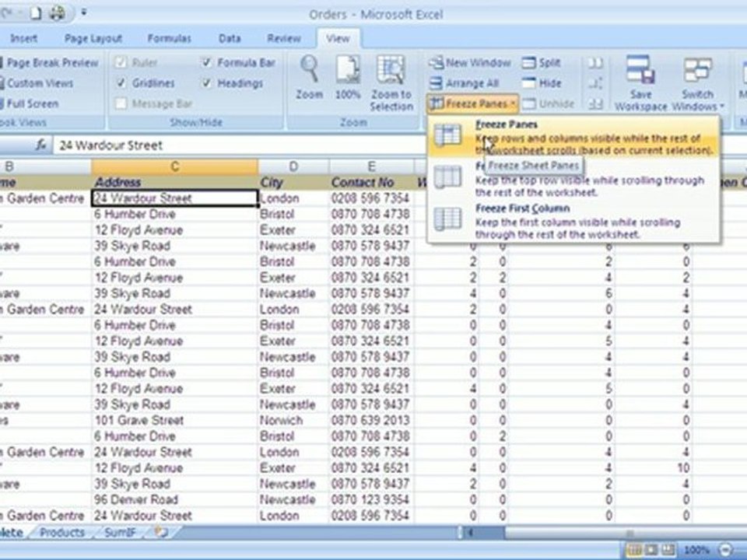Click the insert new worksheet tab icon
This screenshot has width=747, height=560.
tap(162, 532)
